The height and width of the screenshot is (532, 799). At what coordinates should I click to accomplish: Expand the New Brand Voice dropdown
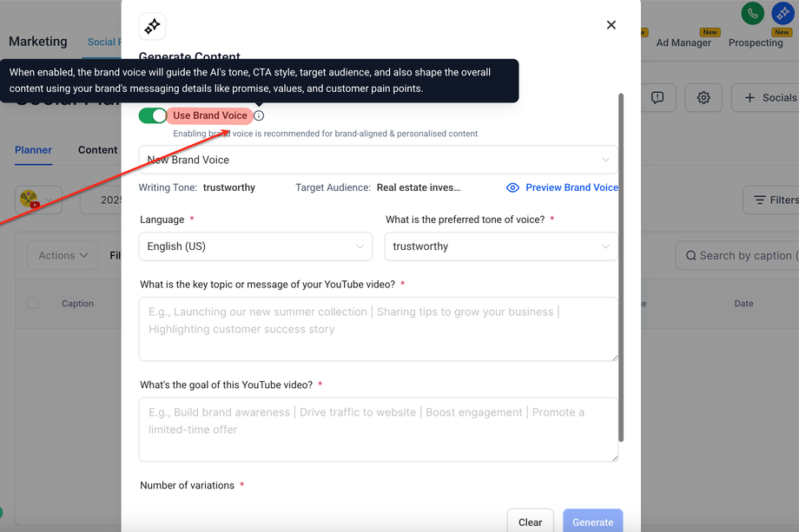(379, 160)
